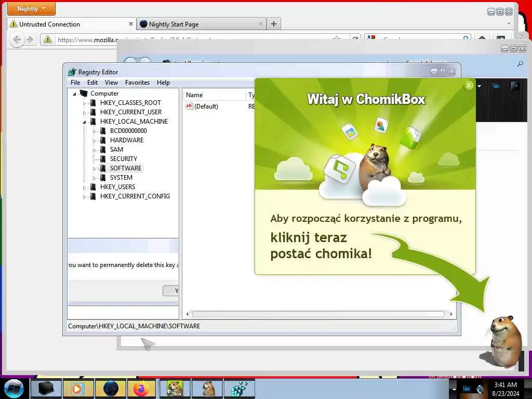The width and height of the screenshot is (532, 399).
Task: Select the SOFTWARE key
Action: pyautogui.click(x=126, y=168)
